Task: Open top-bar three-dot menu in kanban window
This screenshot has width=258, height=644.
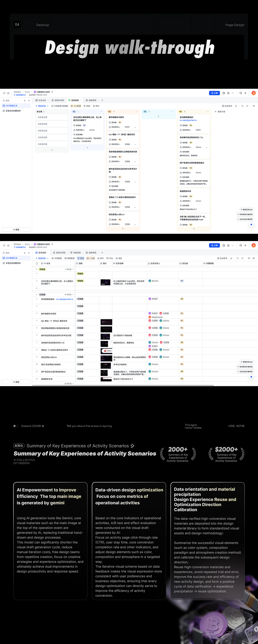Action: coord(233,93)
